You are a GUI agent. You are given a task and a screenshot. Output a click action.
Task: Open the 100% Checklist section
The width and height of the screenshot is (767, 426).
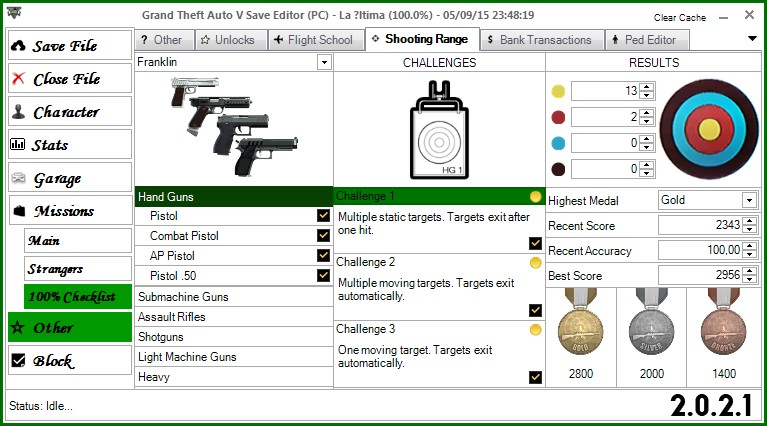coord(78,296)
